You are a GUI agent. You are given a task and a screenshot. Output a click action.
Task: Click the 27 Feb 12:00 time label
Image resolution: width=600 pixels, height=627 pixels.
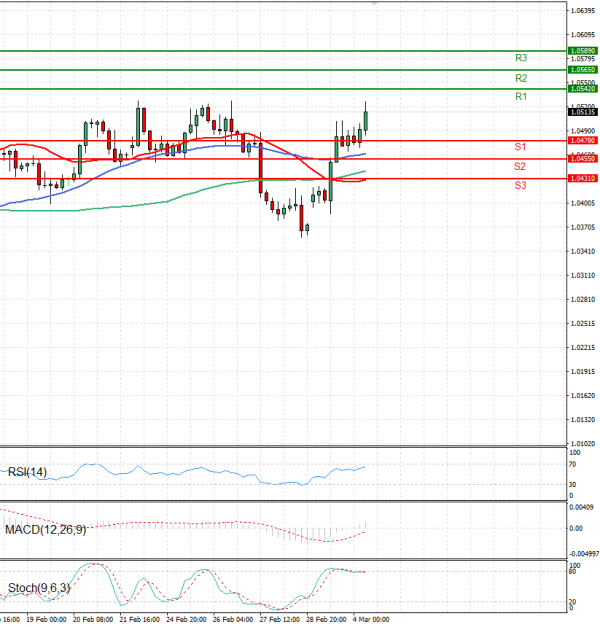click(x=280, y=619)
